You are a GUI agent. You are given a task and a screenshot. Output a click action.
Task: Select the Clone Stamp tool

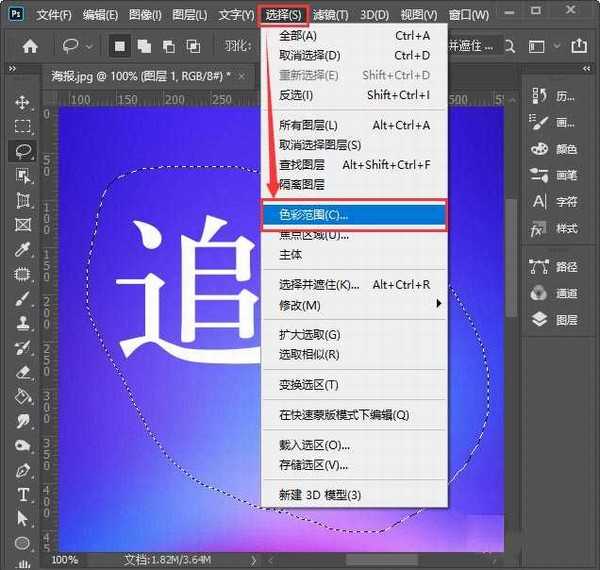[23, 323]
